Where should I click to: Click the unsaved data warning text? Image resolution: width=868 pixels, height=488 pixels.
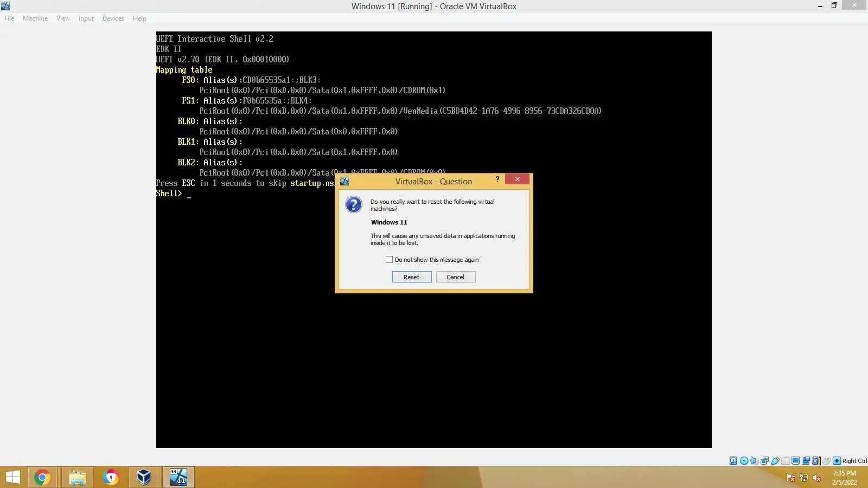pos(443,239)
